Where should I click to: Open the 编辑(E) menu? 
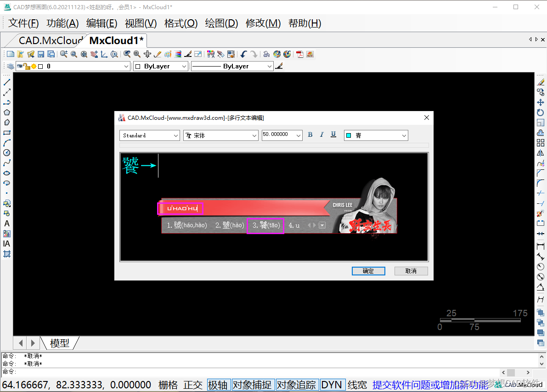point(102,23)
